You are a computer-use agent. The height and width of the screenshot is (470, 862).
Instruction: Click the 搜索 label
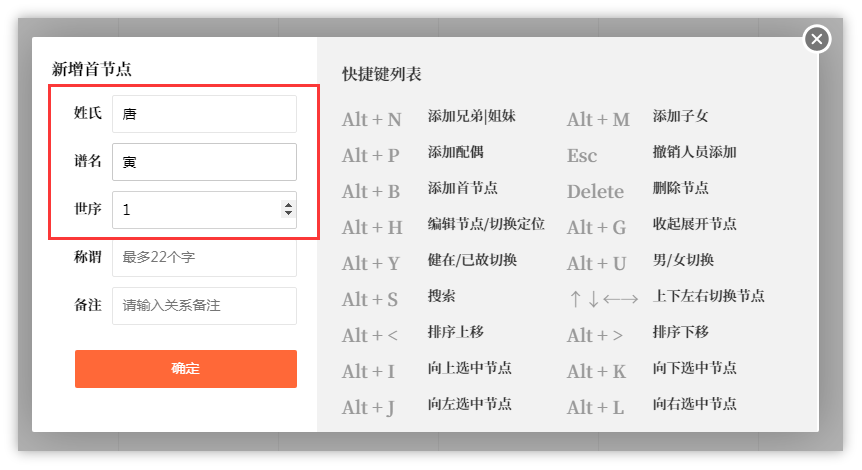(441, 296)
